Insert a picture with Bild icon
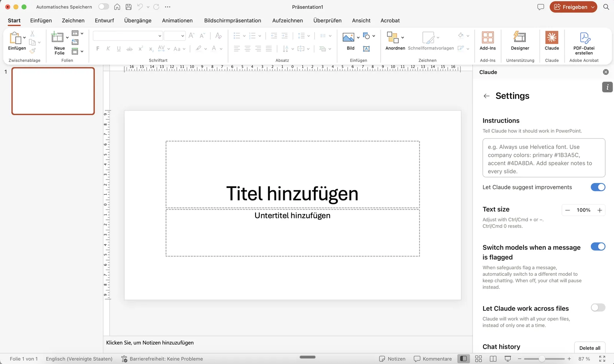Image resolution: width=614 pixels, height=364 pixels. (348, 37)
